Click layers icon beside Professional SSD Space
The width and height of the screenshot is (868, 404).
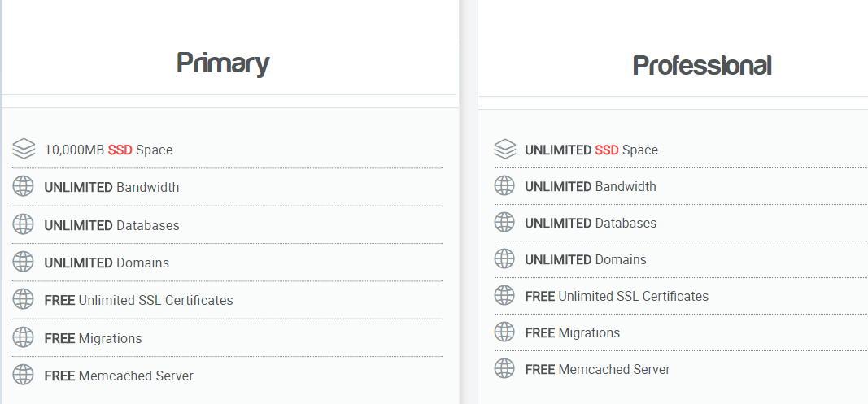(x=505, y=150)
